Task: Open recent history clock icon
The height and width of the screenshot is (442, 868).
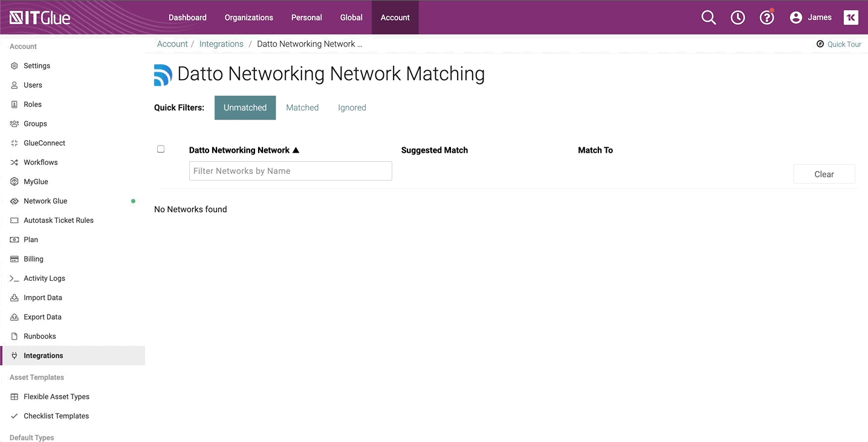Action: pos(737,18)
